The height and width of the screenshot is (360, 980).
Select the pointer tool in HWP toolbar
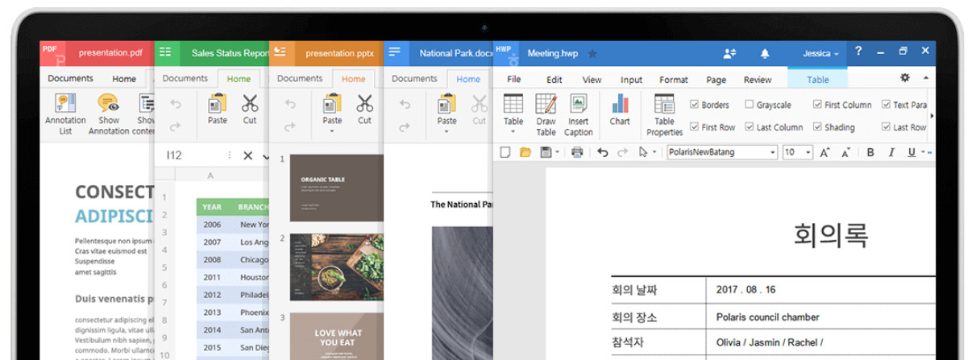[643, 152]
